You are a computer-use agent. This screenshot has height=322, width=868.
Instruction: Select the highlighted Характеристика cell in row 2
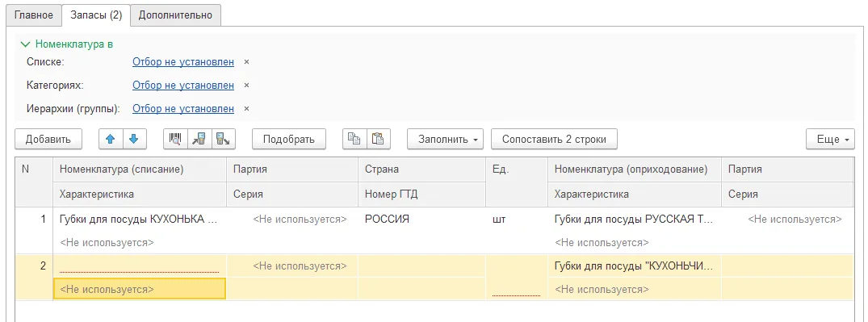click(x=140, y=289)
